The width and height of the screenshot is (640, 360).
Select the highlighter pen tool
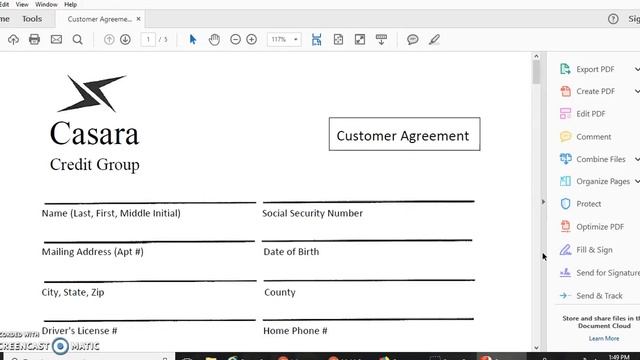[434, 40]
